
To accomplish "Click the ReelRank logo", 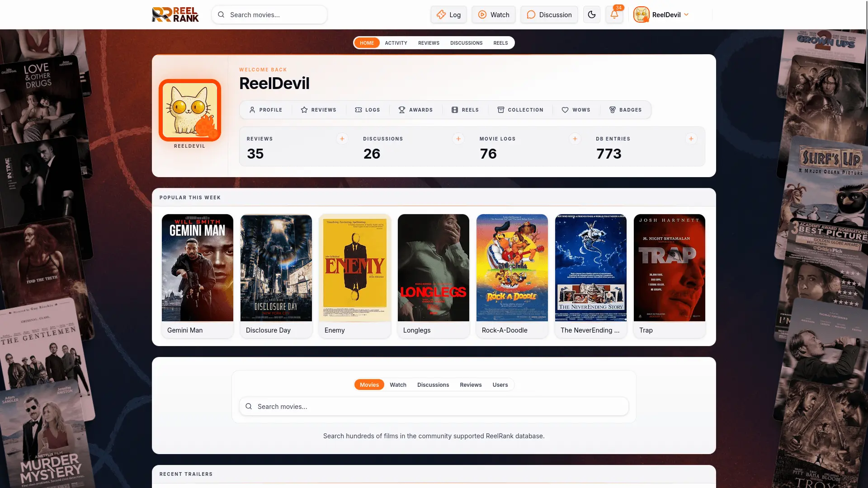I will [175, 14].
